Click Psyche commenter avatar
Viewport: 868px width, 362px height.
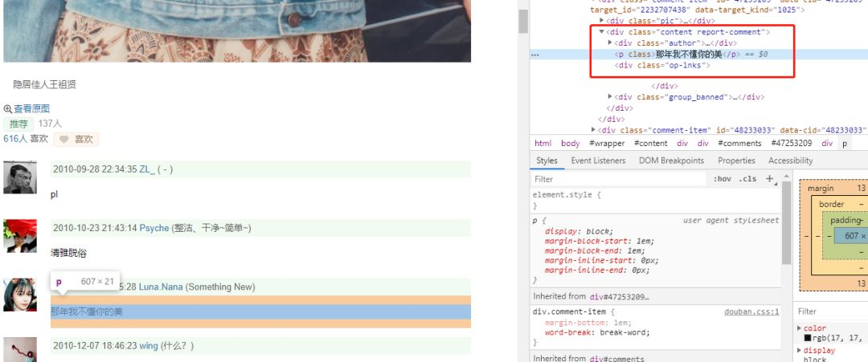[x=20, y=236]
